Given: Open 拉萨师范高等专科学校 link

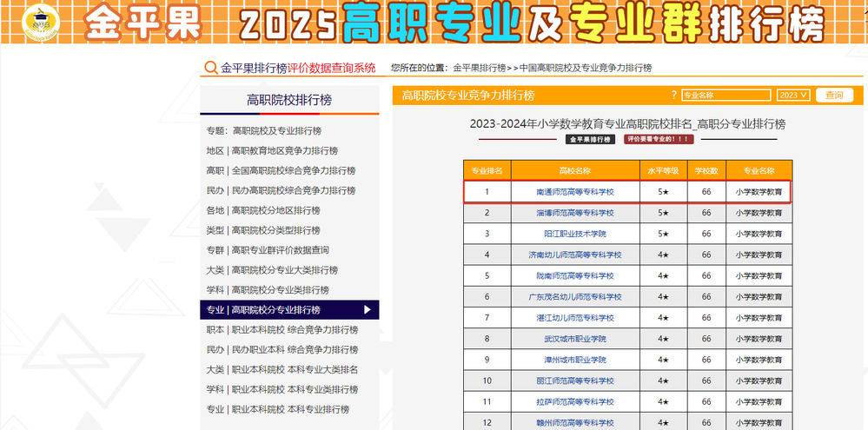Looking at the screenshot, I should pyautogui.click(x=574, y=402).
